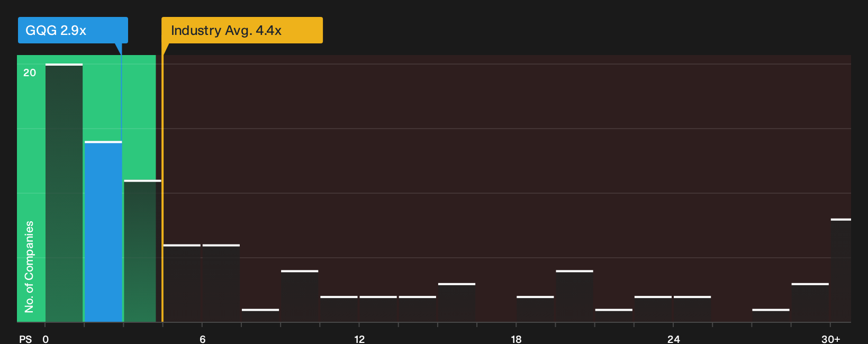Image resolution: width=868 pixels, height=344 pixels.
Task: Select the dark green bar ending at the Industry Avg. line
Action: (x=142, y=251)
